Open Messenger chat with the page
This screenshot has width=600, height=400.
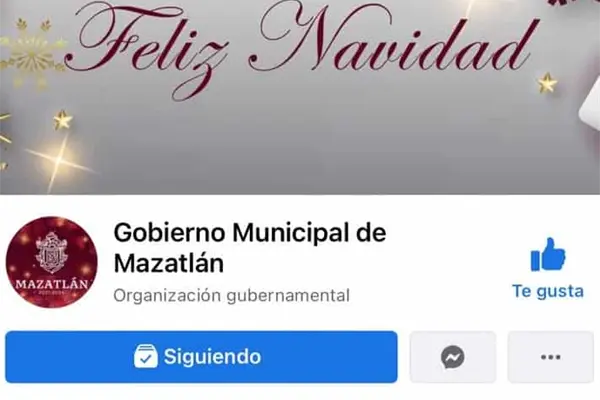pyautogui.click(x=453, y=357)
